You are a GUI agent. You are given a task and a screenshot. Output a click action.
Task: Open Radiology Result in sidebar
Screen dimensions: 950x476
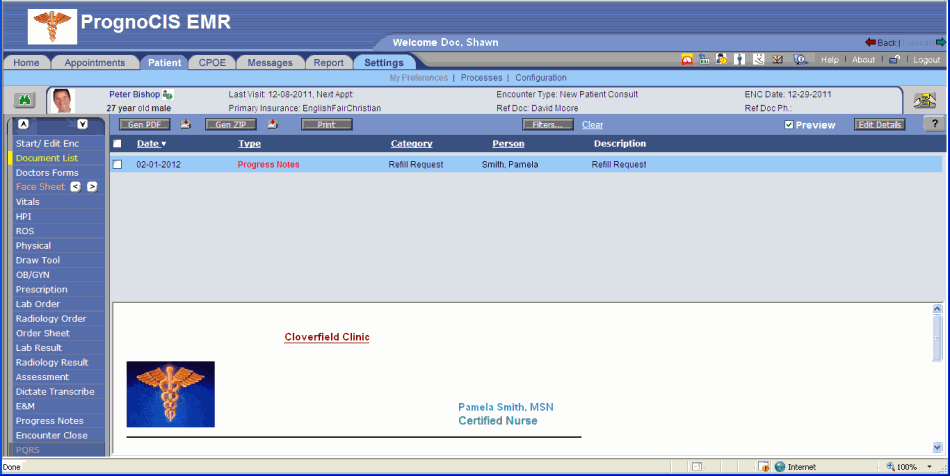pos(58,362)
